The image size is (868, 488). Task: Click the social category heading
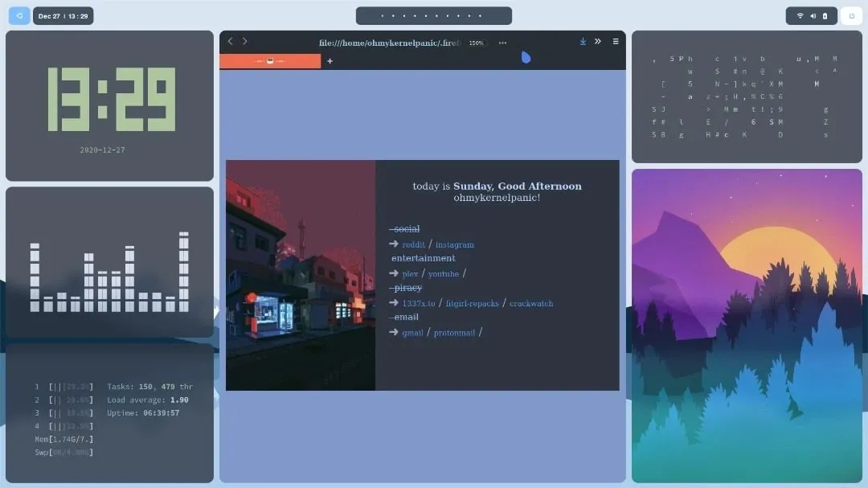click(x=405, y=229)
